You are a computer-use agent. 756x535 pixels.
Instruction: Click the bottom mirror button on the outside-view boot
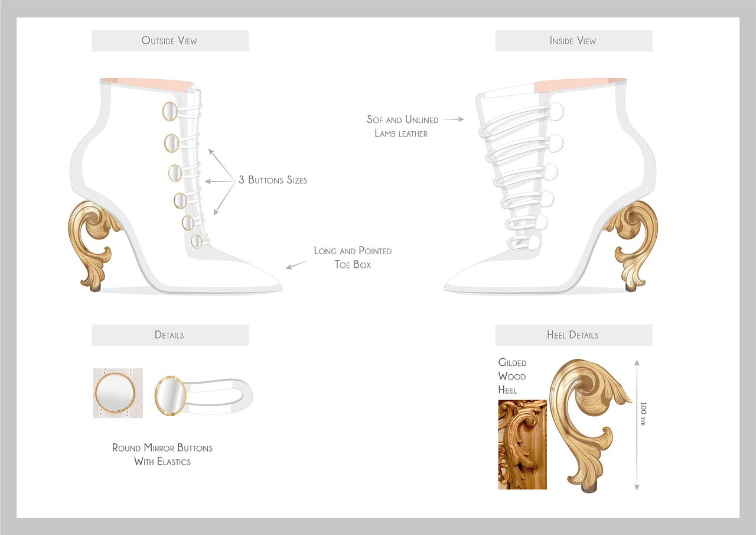coord(197,241)
